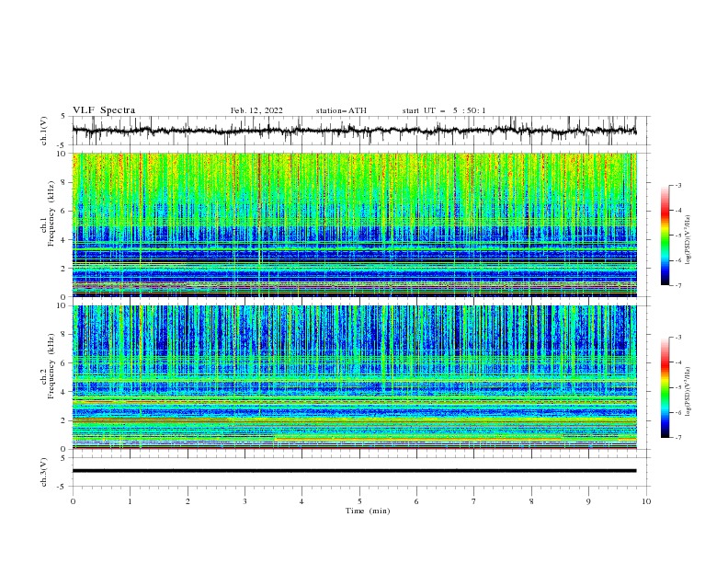Screen dimensions: 728x563
Task: Click time axis tick label "8"
Action: pos(531,501)
